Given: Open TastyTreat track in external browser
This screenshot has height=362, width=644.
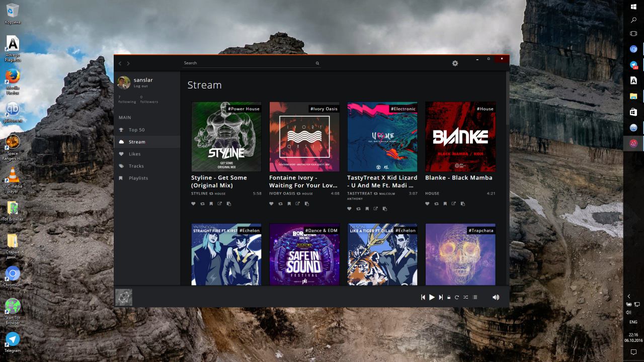Looking at the screenshot, I should coord(376,209).
